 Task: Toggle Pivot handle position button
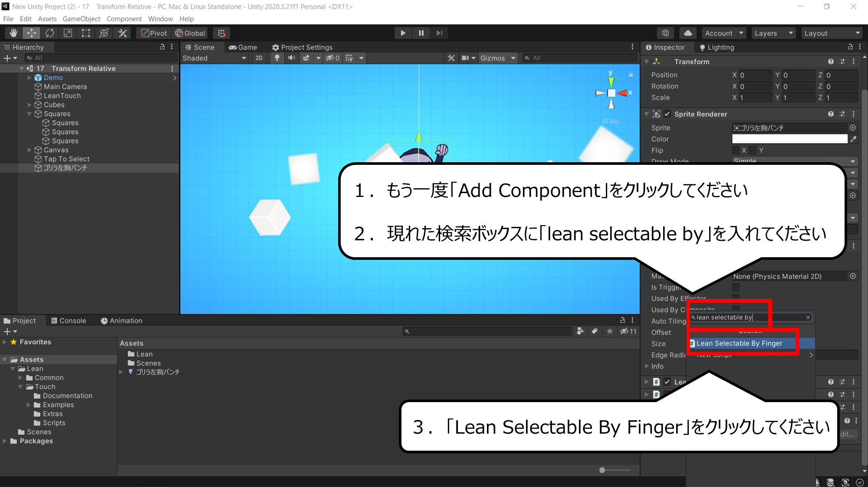pos(154,33)
